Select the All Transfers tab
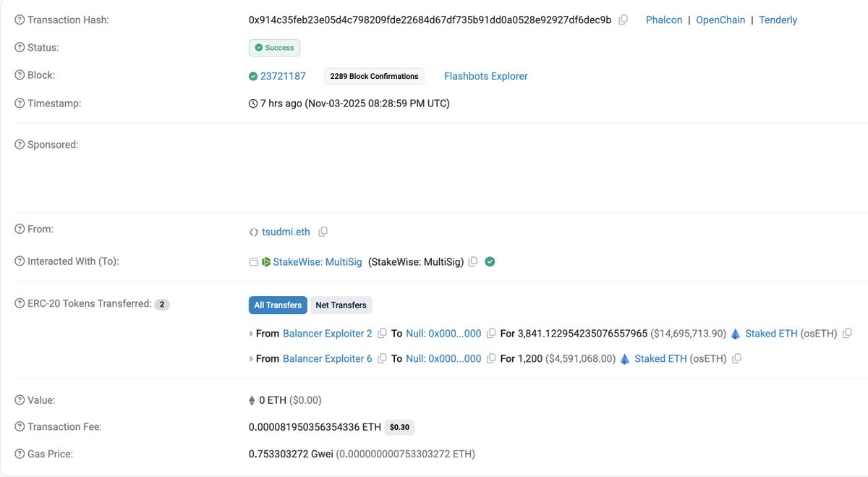The width and height of the screenshot is (868, 477). click(278, 305)
